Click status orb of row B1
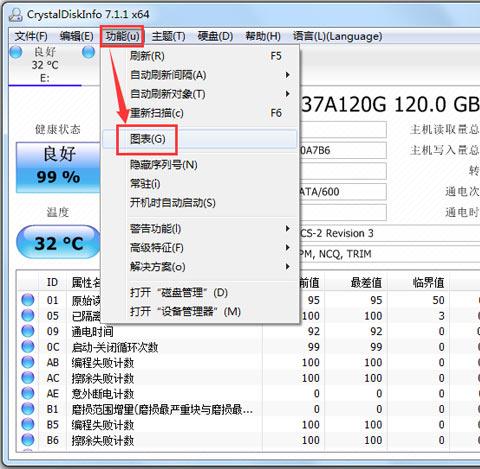 click(x=28, y=409)
